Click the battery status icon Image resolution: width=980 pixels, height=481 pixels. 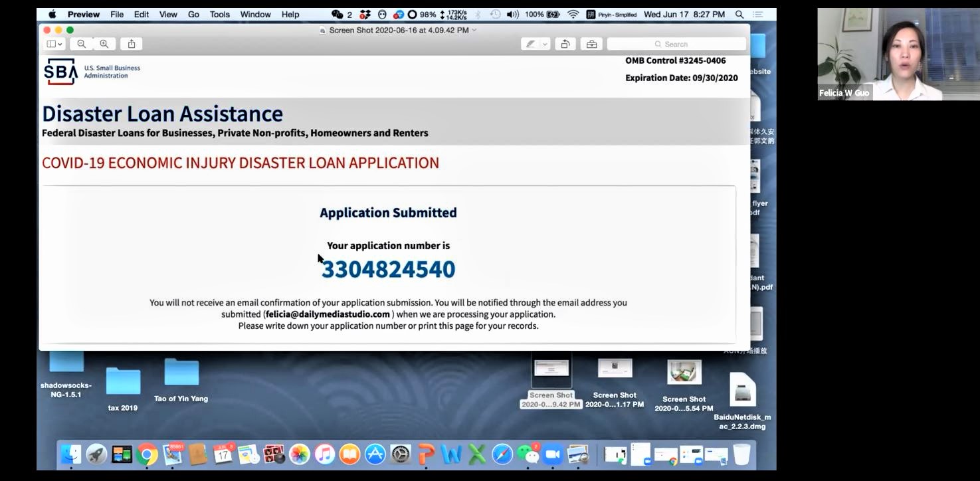tap(553, 14)
